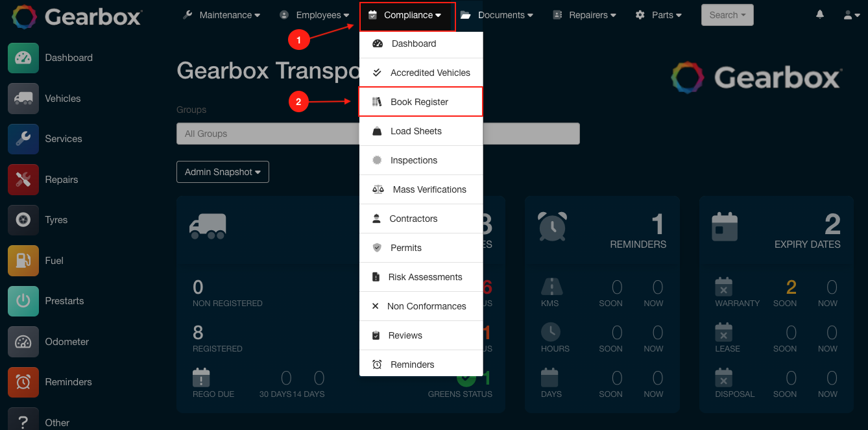This screenshot has width=868, height=430.
Task: Open the Admin Snapshot dropdown
Action: [x=223, y=172]
